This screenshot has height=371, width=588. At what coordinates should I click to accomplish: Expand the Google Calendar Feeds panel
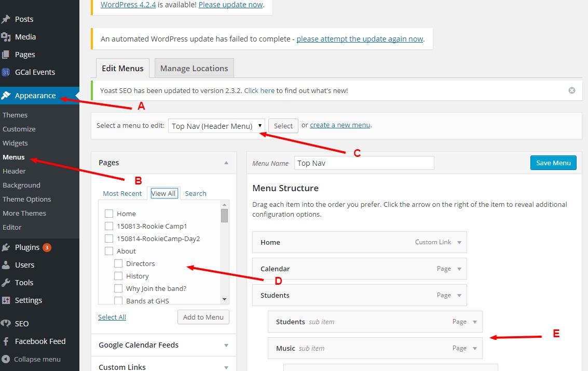[226, 345]
